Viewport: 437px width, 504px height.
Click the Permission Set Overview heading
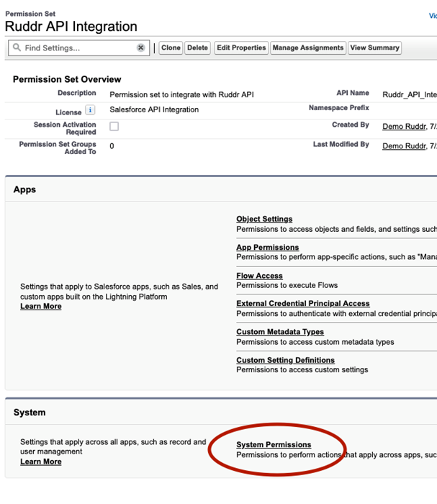67,79
